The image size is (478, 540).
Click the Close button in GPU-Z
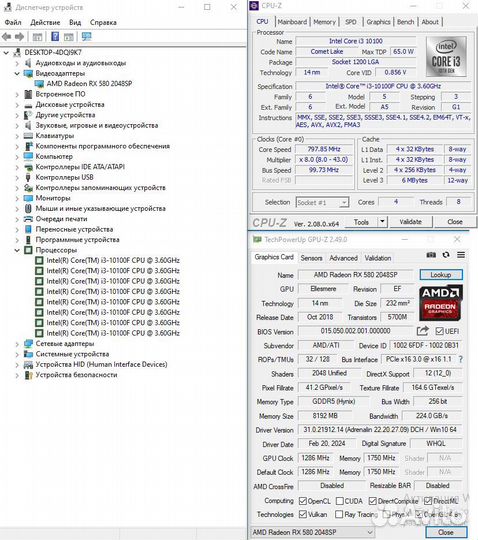446,532
